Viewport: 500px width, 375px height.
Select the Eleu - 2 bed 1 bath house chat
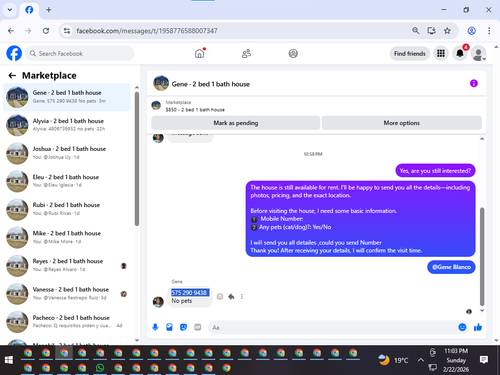click(67, 181)
